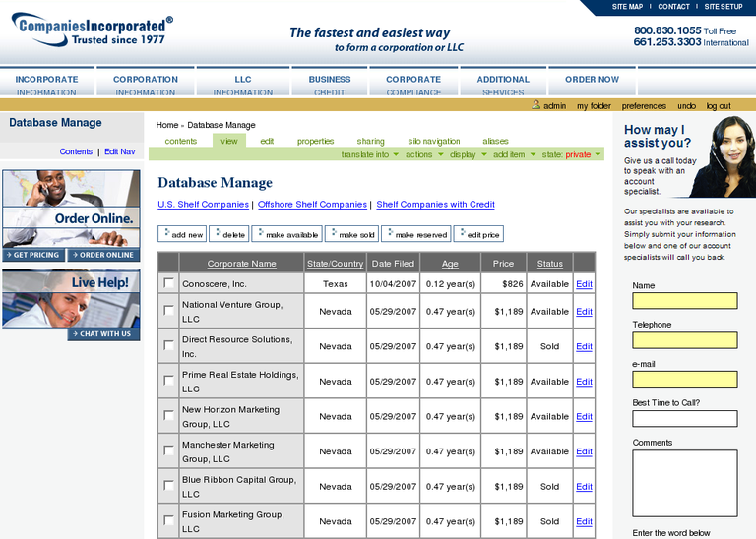
Task: Open the aliases tab
Action: [x=496, y=141]
